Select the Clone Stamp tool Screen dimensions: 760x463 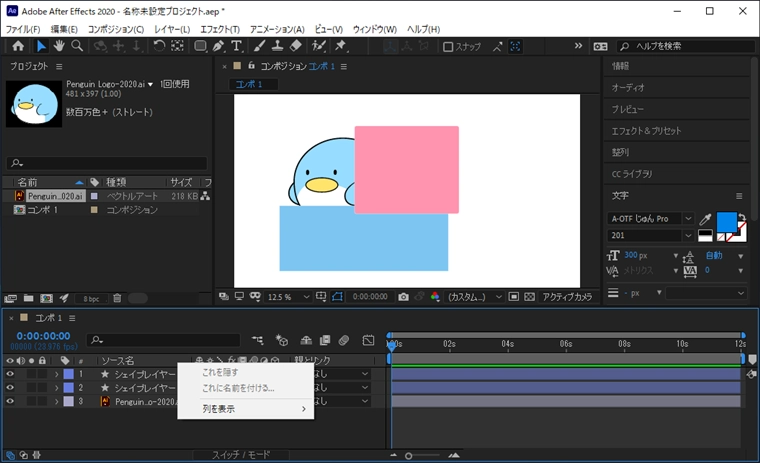pyautogui.click(x=277, y=46)
